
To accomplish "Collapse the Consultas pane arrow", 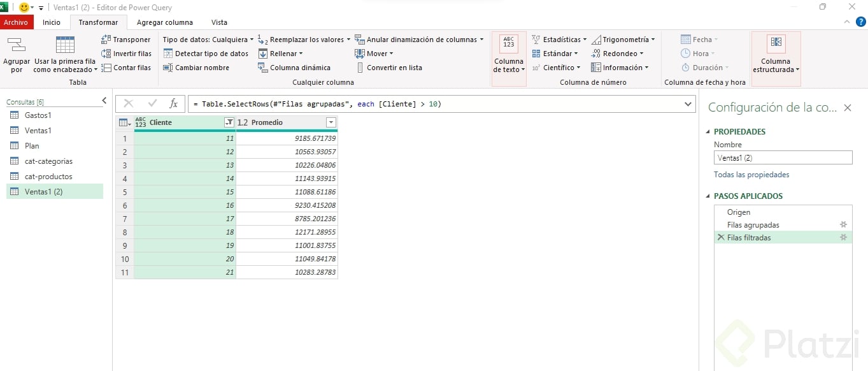I will pos(104,101).
